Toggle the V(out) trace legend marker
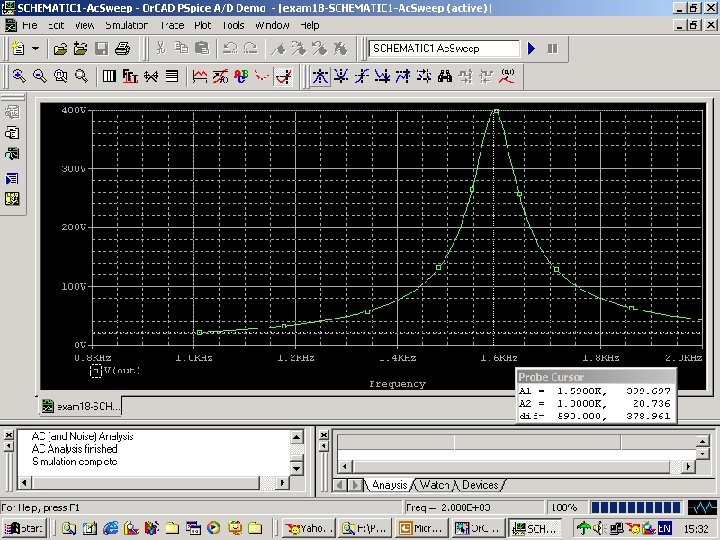 96,371
